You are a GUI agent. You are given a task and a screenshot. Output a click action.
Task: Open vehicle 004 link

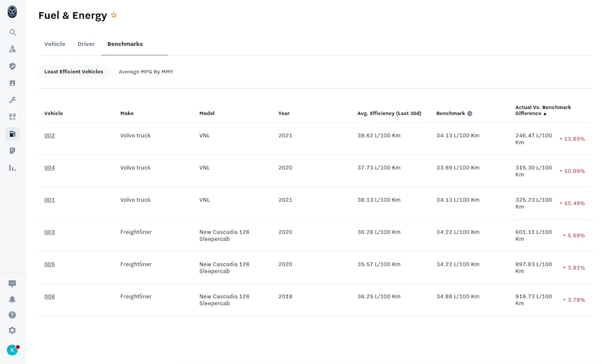coord(50,168)
